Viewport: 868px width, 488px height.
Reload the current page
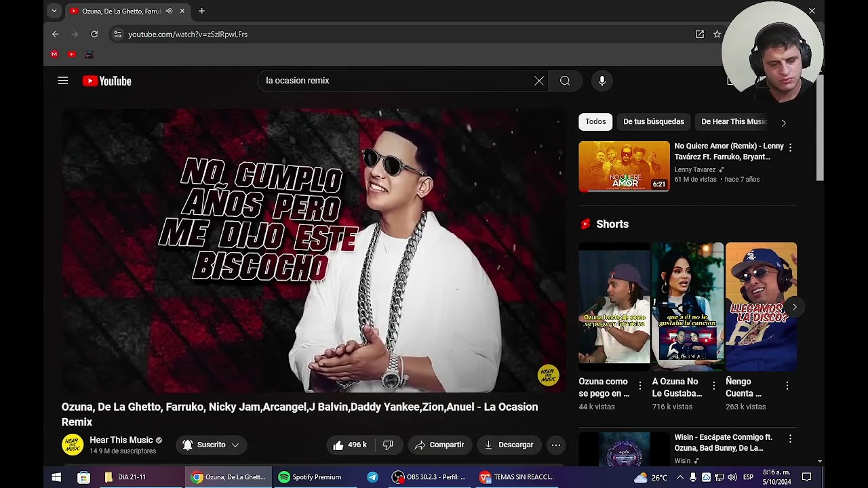tap(94, 34)
